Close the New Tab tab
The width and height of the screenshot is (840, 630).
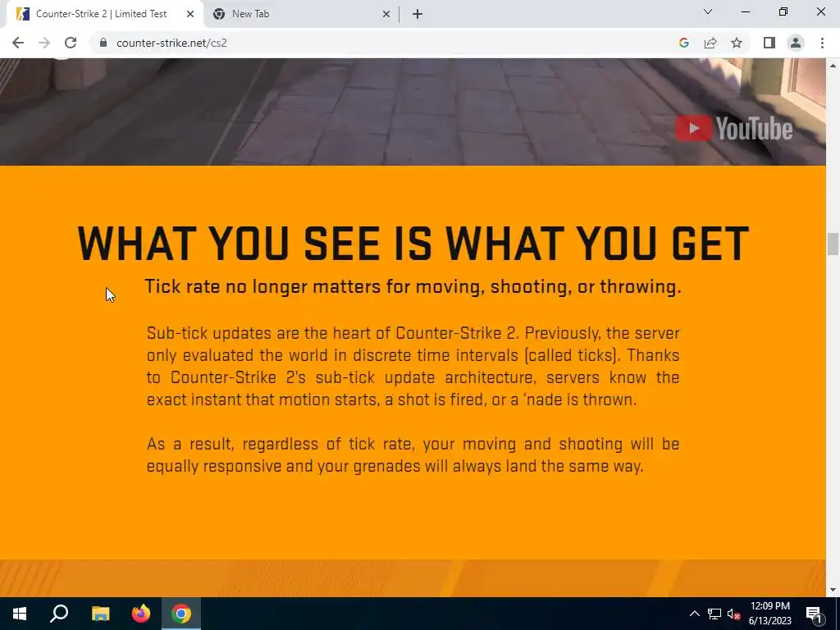point(386,14)
